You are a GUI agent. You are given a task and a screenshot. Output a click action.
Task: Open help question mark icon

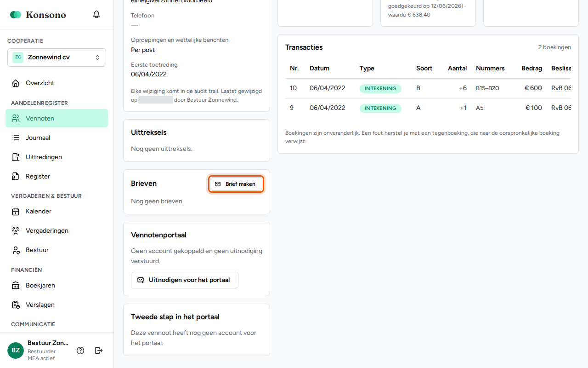(x=80, y=351)
